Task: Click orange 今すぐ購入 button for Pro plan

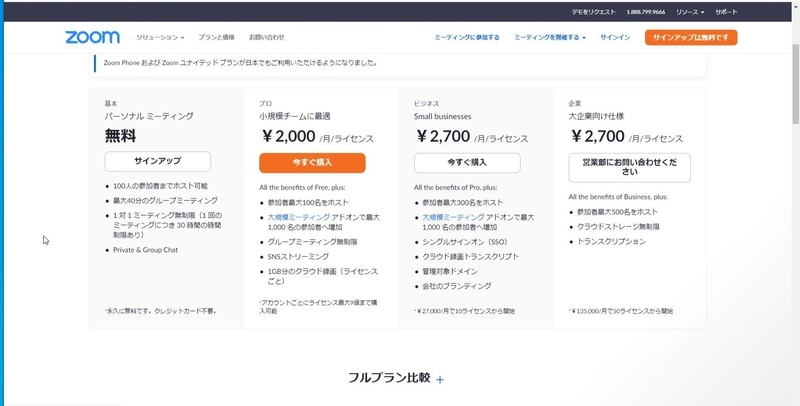Action: coord(312,163)
